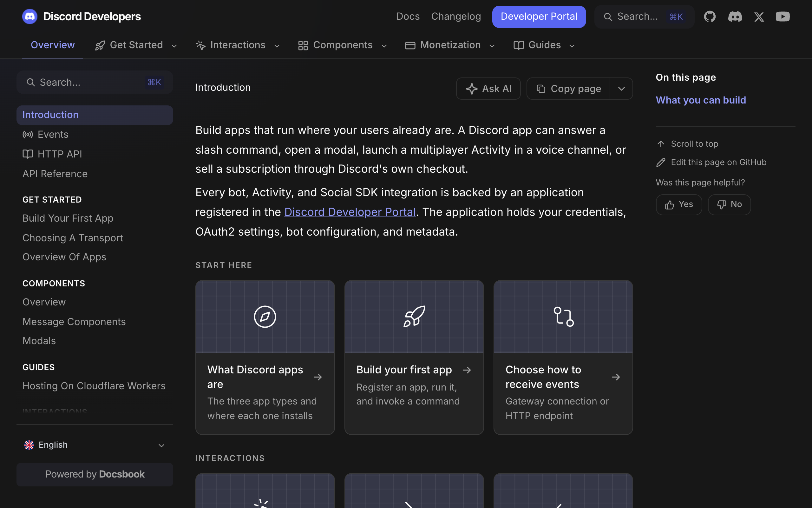
Task: Click the Scroll to top arrow icon
Action: coord(661,144)
